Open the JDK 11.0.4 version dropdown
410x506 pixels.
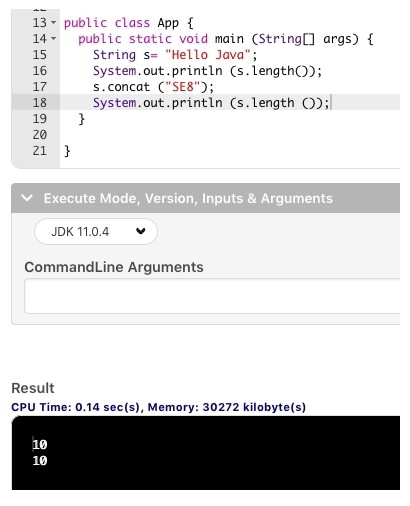[96, 231]
